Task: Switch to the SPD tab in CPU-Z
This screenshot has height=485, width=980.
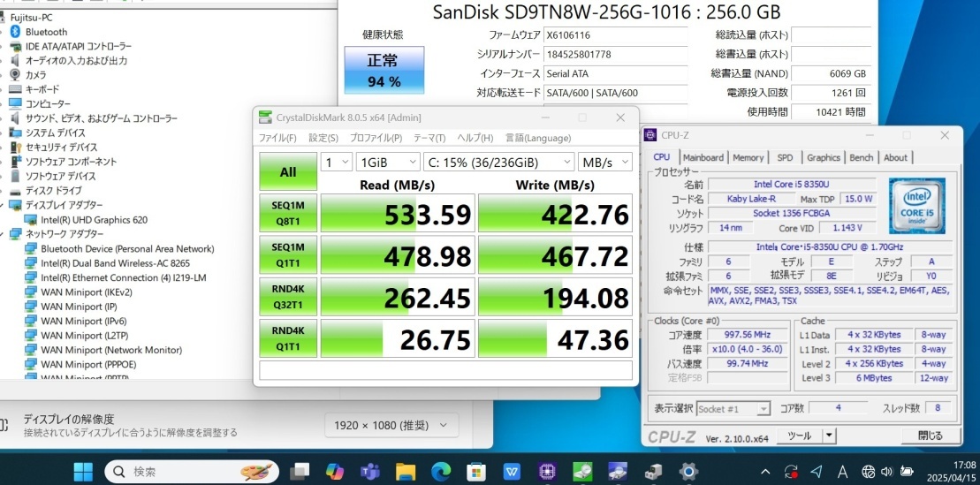Action: point(785,157)
